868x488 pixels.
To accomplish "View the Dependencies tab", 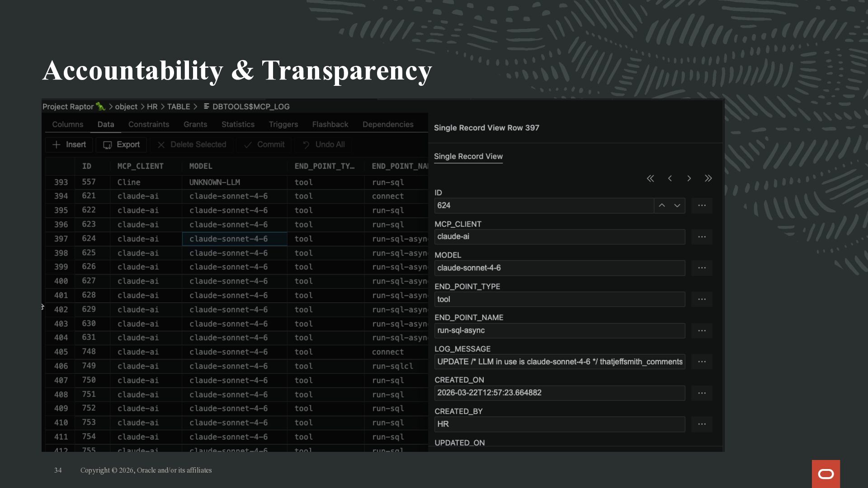I will coord(388,124).
